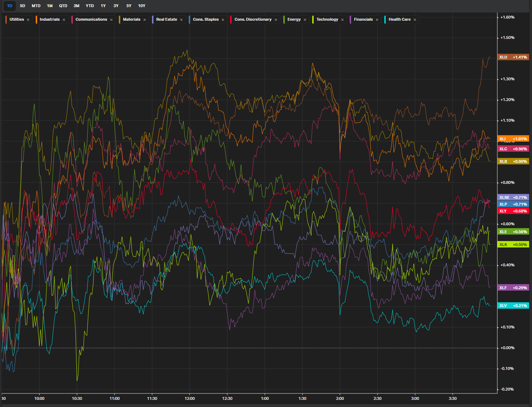The width and height of the screenshot is (532, 407).
Task: Remove the Utilities series with its x icon
Action: pyautogui.click(x=28, y=20)
